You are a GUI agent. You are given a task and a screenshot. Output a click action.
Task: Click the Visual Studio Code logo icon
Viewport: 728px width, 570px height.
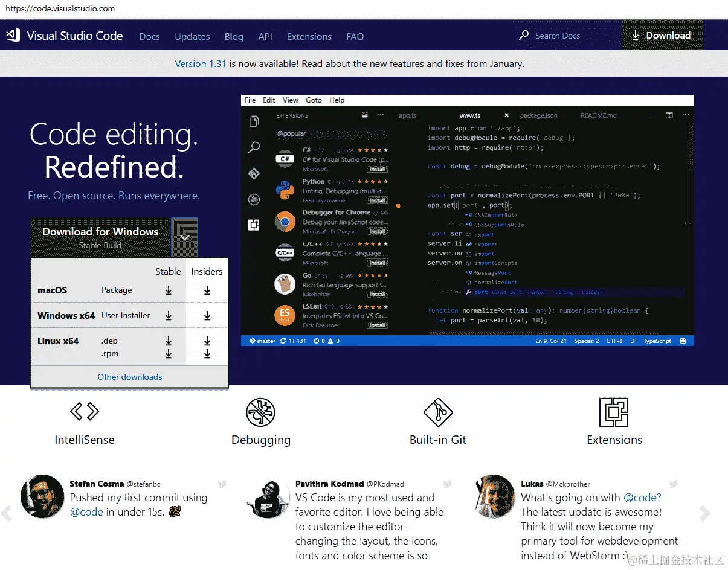pos(13,36)
